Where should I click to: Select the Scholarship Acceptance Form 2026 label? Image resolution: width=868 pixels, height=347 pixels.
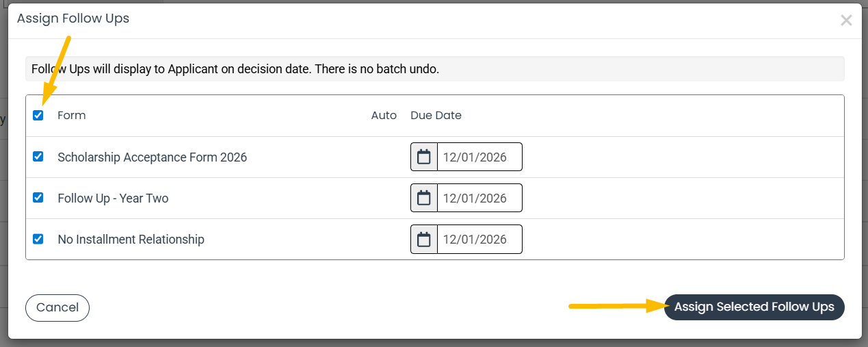[x=153, y=157]
